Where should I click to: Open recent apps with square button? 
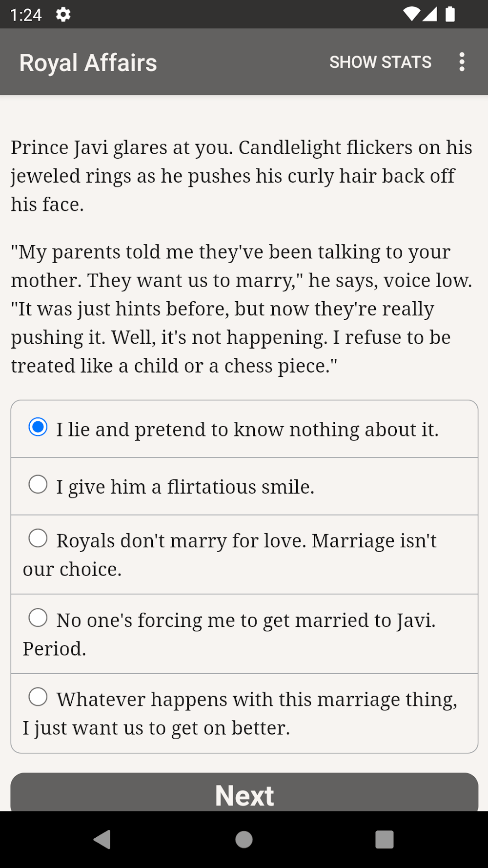[384, 840]
